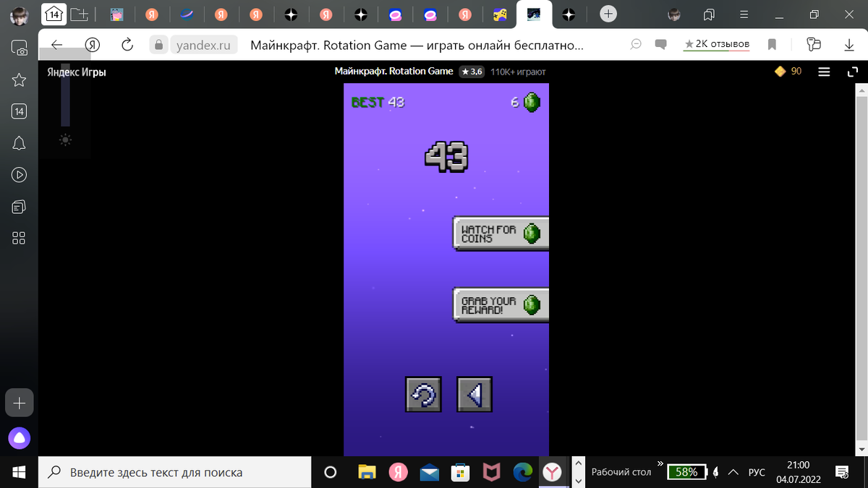This screenshot has height=488, width=868.
Task: Open the screenshot camera tool in sidebar
Action: pos(20,48)
